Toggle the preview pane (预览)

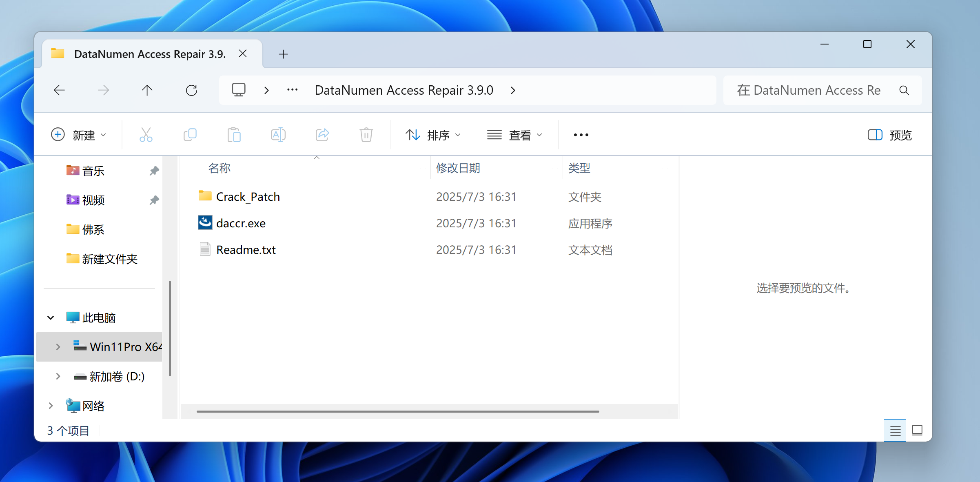[889, 135]
